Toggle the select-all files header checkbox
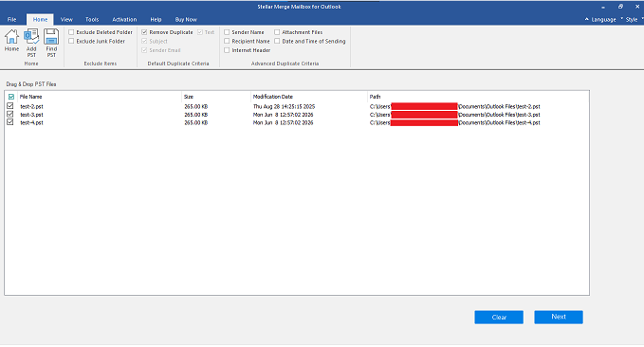644x347 pixels. [x=11, y=97]
